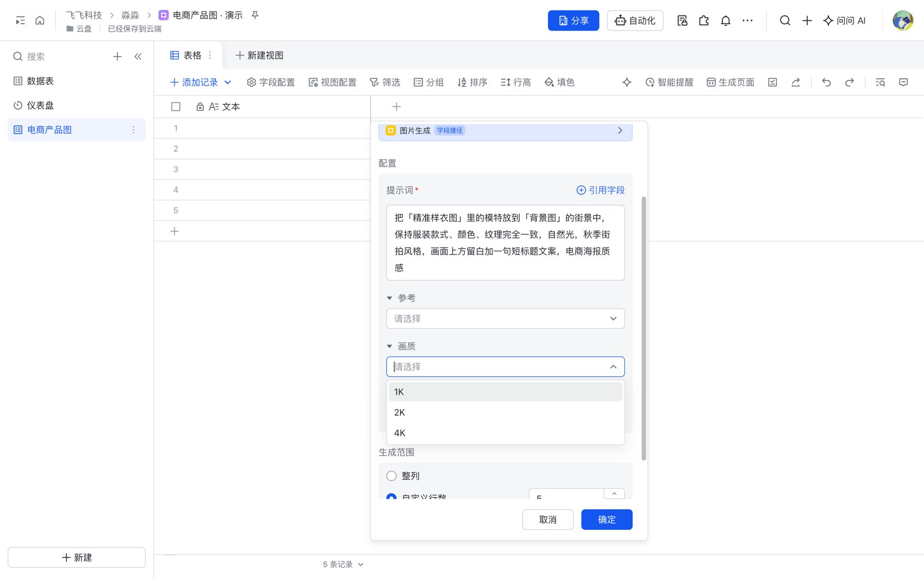Open the form checkbox icon in toolbar
The image size is (924, 578).
773,83
